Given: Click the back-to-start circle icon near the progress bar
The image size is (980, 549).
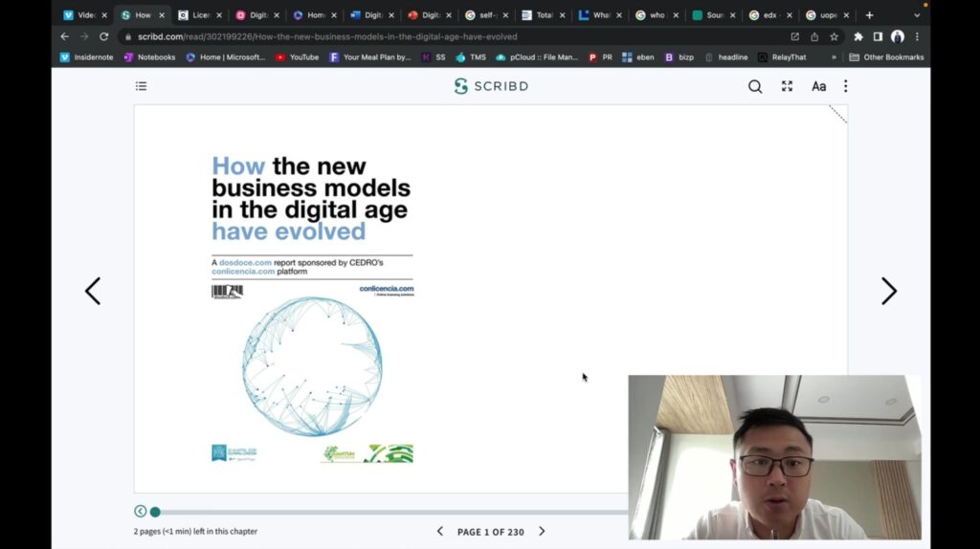Looking at the screenshot, I should pyautogui.click(x=140, y=512).
